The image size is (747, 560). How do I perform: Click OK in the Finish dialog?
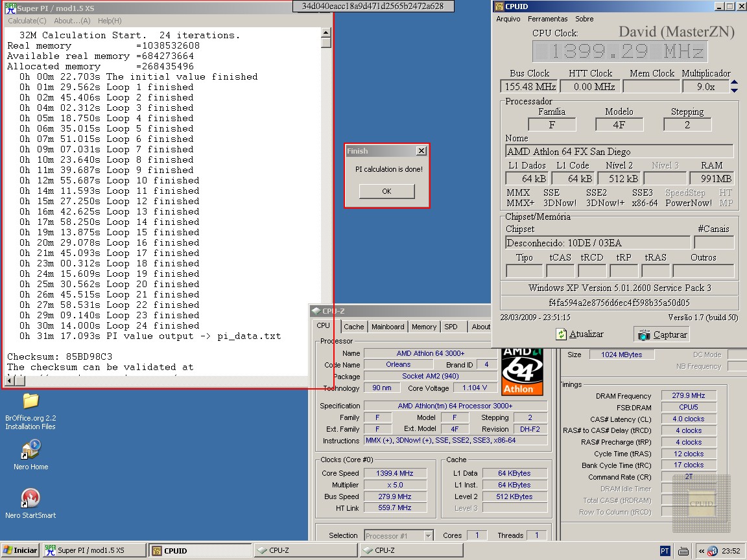coord(387,191)
